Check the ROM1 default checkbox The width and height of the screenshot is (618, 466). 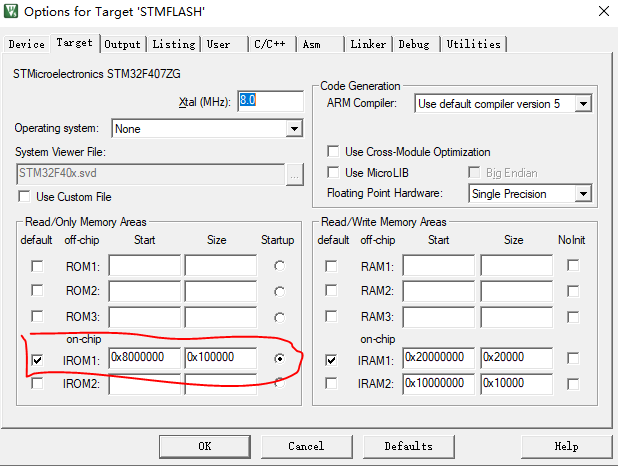[37, 266]
